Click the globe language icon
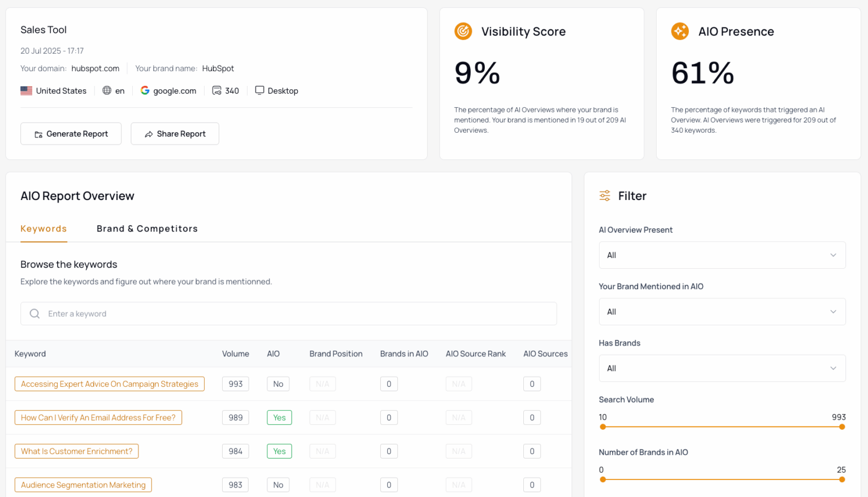This screenshot has width=868, height=497. tap(107, 90)
